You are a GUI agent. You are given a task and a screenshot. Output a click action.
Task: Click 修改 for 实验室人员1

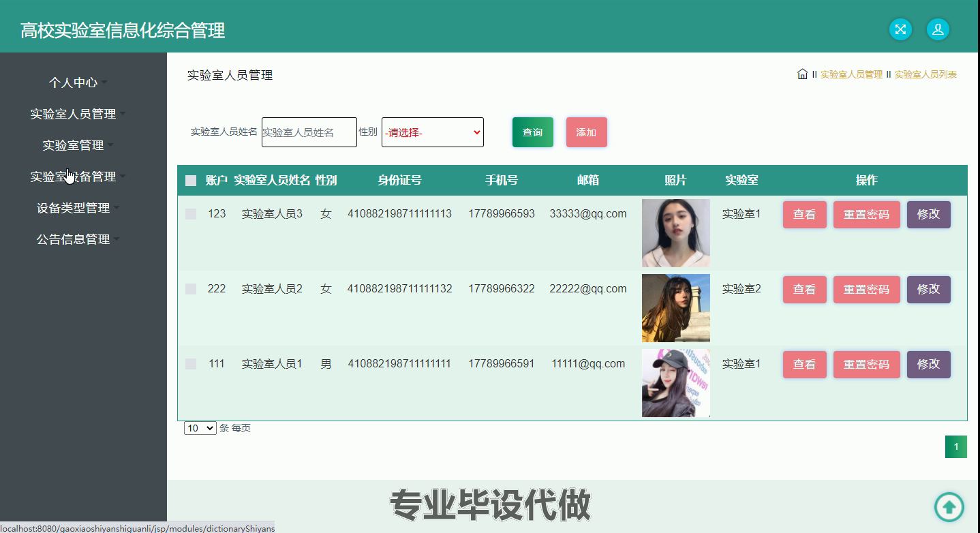[x=928, y=364]
